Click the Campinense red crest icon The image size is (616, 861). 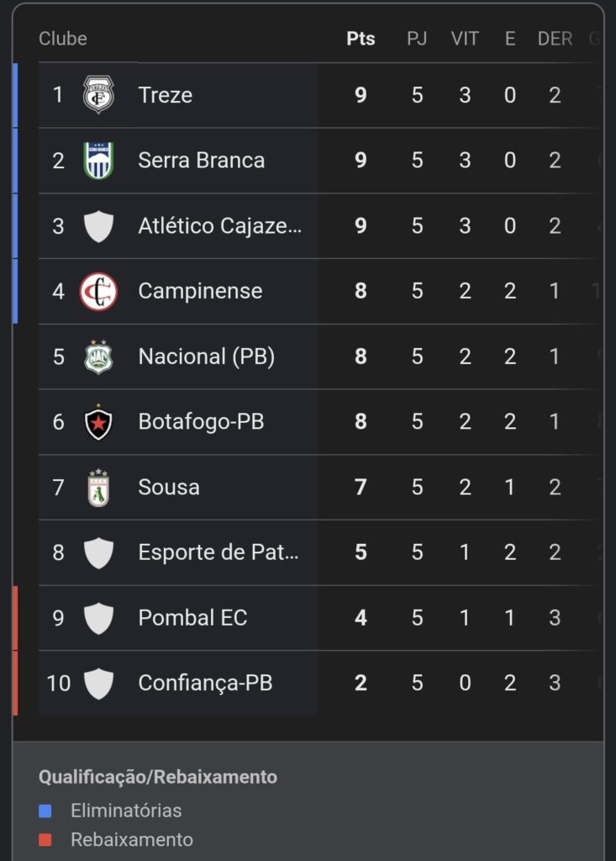[98, 292]
